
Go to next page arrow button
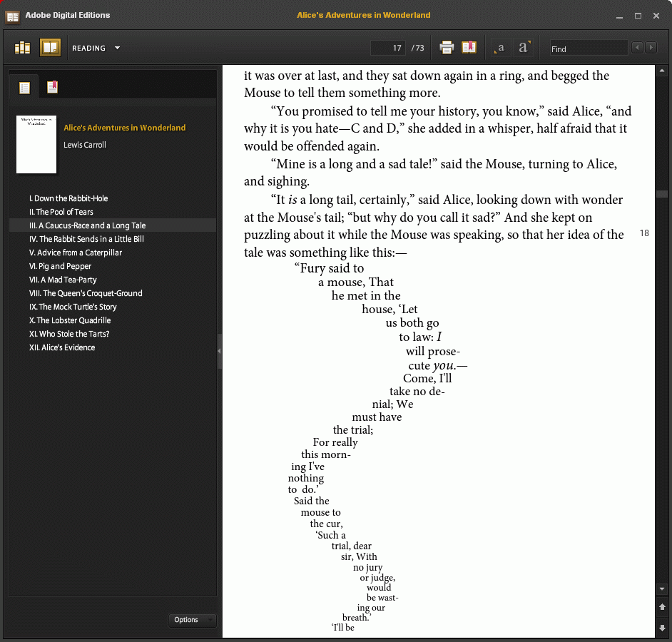click(662, 628)
